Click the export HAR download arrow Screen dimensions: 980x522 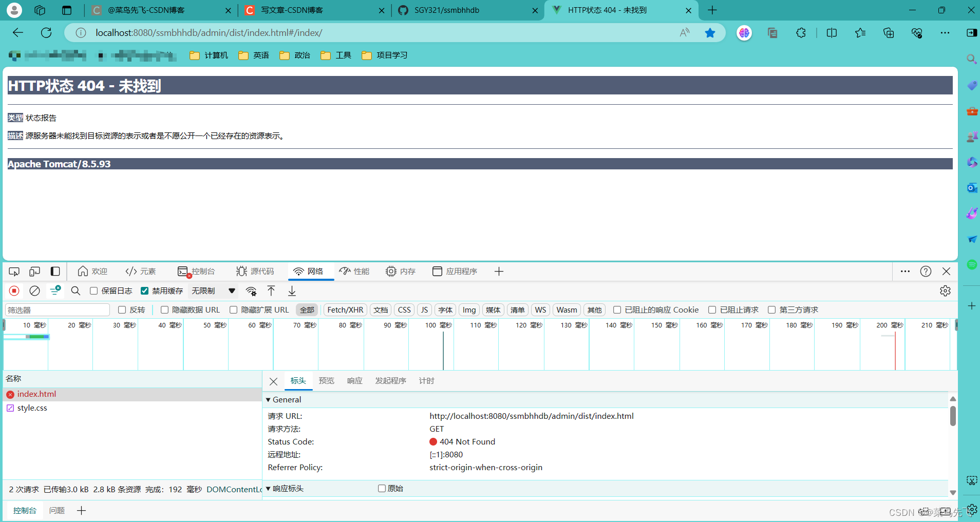click(292, 291)
